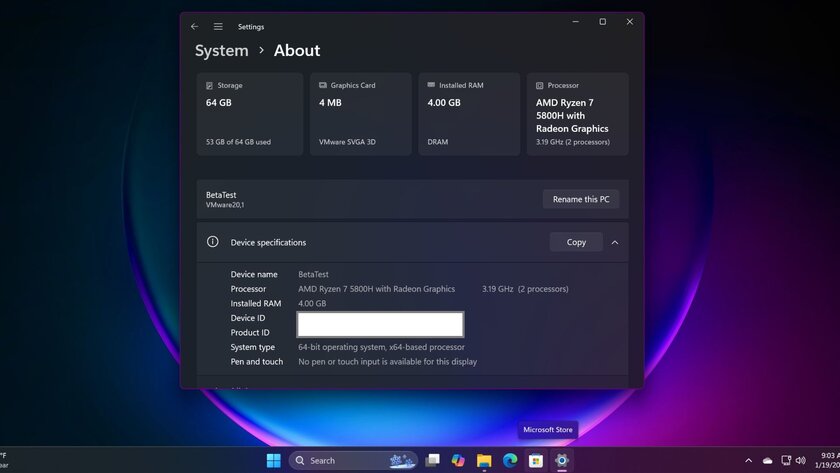This screenshot has width=840, height=473.
Task: Select the Processor AMD Ryzen 7 card
Action: 578,114
